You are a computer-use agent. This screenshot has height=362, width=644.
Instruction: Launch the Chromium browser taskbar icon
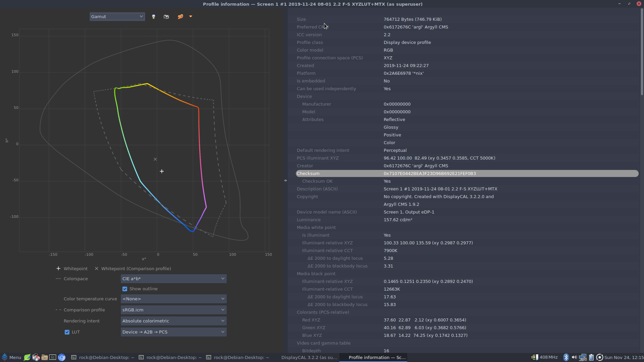pos(62,357)
